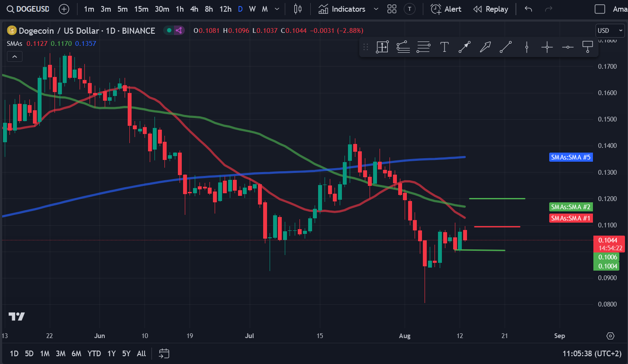628x364 pixels.
Task: Select the 3m timeframe
Action: tap(106, 9)
